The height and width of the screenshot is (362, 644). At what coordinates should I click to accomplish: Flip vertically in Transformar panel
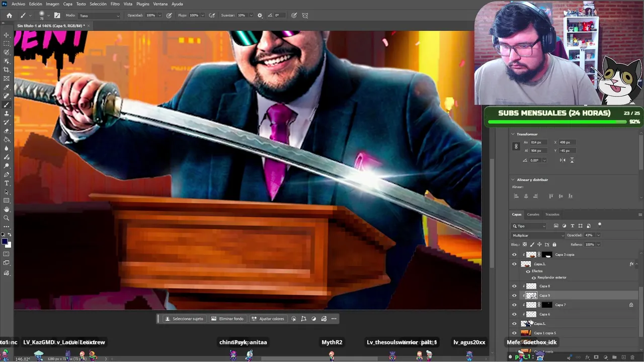tap(572, 160)
